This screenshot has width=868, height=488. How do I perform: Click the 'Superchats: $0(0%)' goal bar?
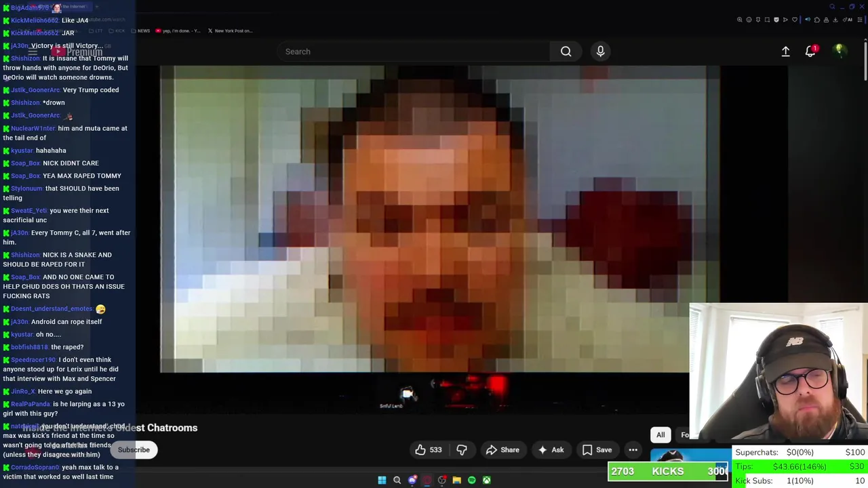(x=800, y=452)
